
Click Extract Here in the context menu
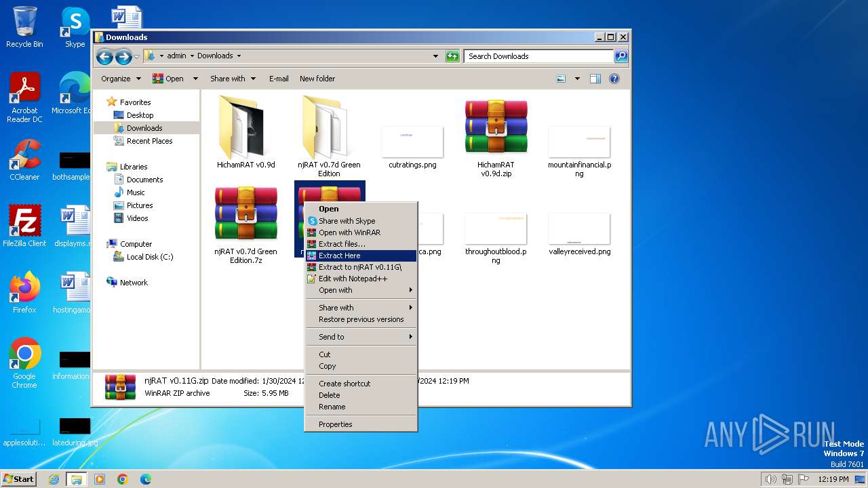point(361,256)
